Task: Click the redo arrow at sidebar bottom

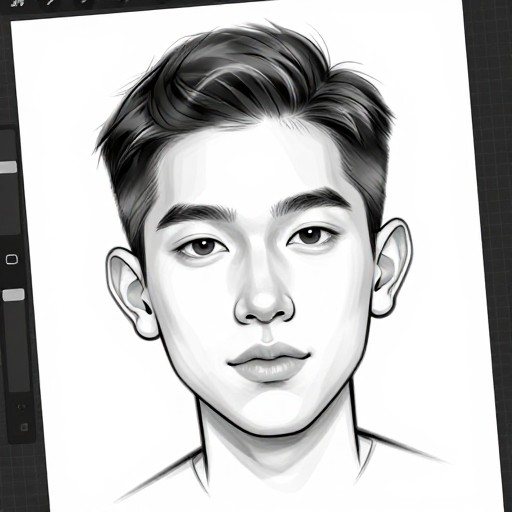Action: pyautogui.click(x=24, y=427)
